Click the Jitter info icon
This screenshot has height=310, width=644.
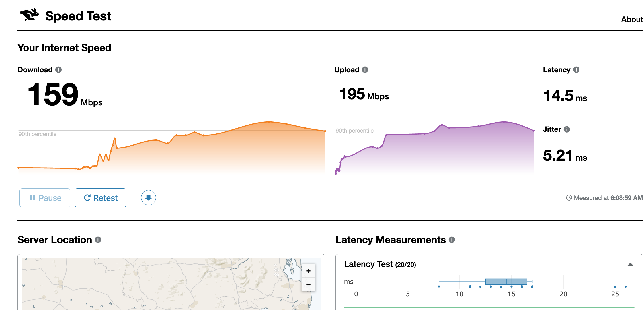[x=567, y=129]
